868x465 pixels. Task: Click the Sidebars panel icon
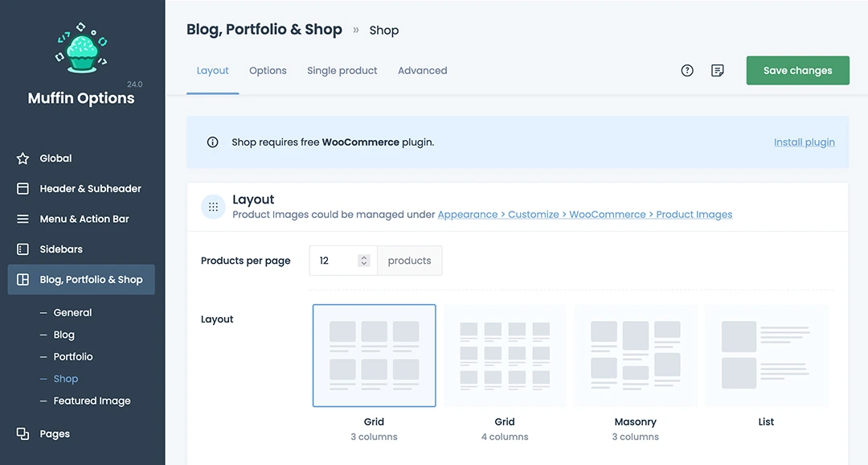pos(23,249)
